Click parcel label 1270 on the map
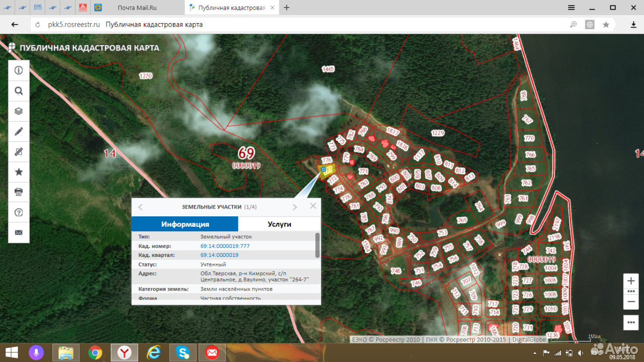 coord(145,76)
